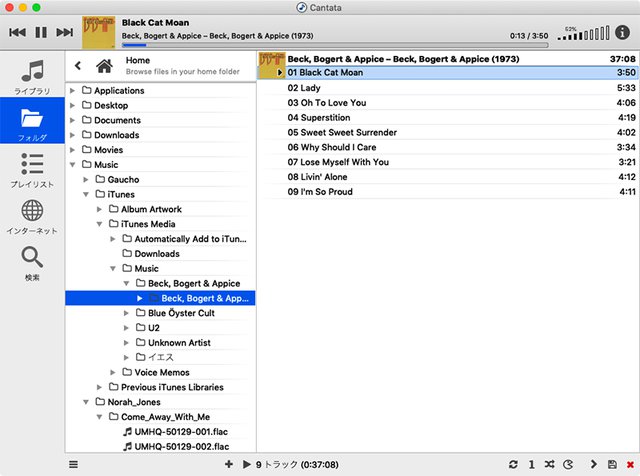640x476 pixels.
Task: Adjust the volume level bars
Action: pos(584,33)
